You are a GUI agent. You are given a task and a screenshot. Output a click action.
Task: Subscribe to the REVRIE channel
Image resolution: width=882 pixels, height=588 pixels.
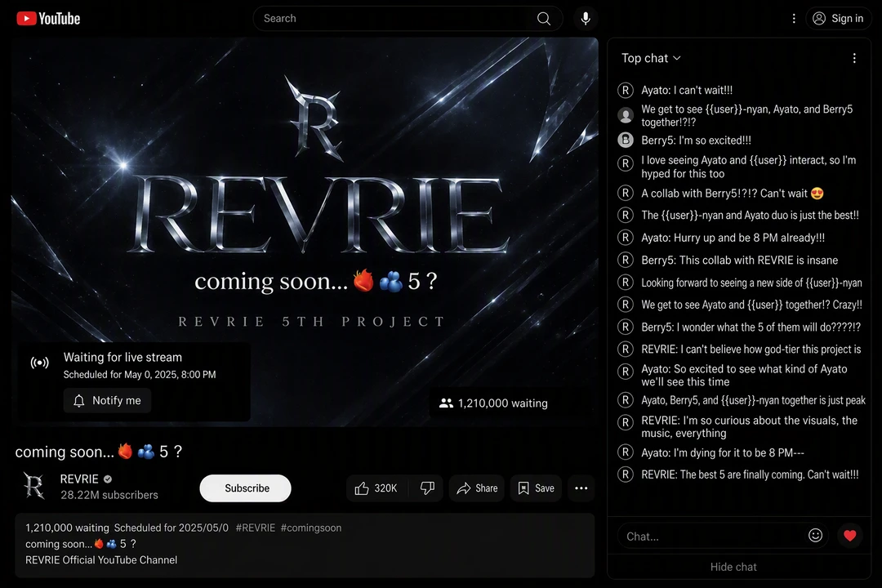(245, 488)
